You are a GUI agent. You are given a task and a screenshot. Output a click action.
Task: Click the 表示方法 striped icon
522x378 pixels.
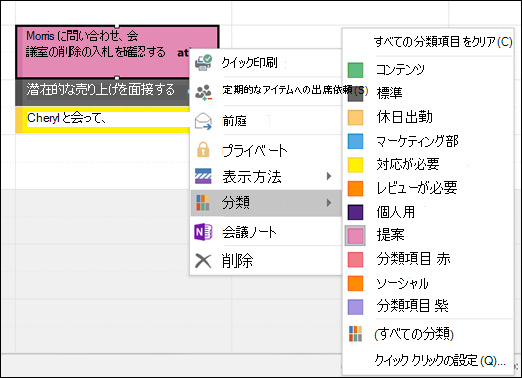[203, 176]
